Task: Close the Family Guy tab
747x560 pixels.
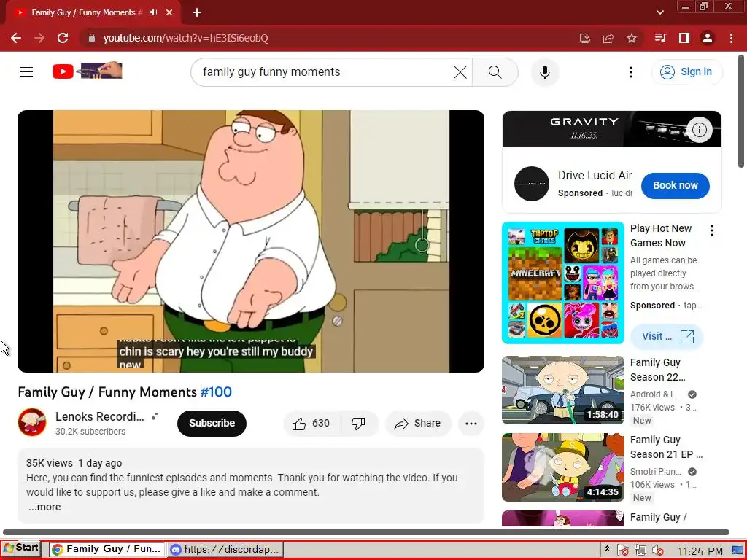Action: click(x=169, y=12)
